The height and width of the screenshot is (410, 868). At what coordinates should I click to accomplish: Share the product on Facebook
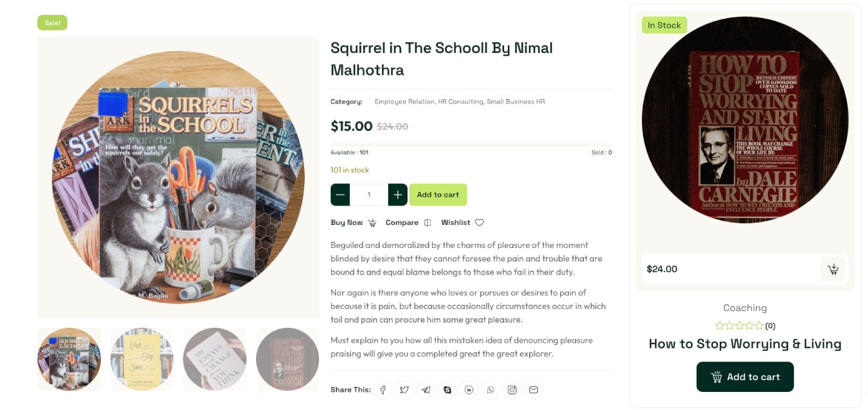point(383,390)
